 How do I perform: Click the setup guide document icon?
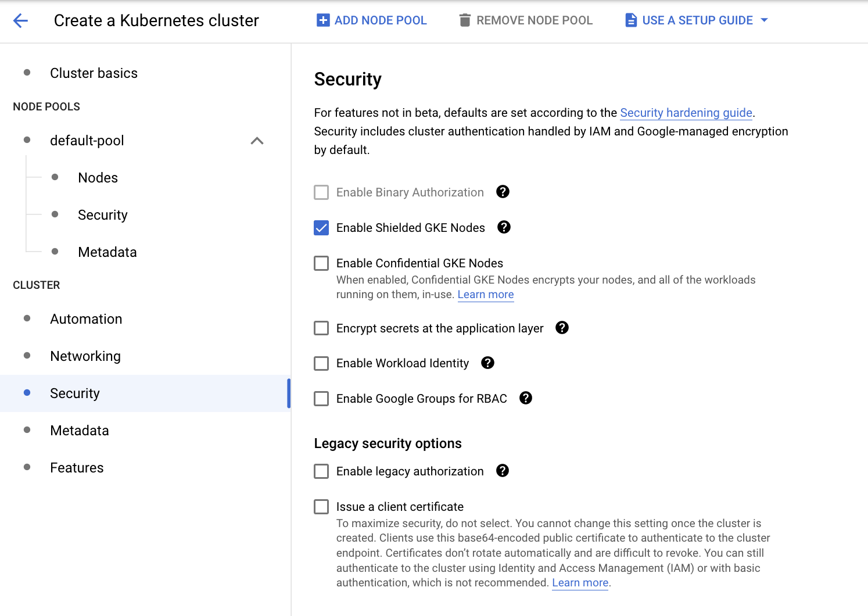[631, 20]
